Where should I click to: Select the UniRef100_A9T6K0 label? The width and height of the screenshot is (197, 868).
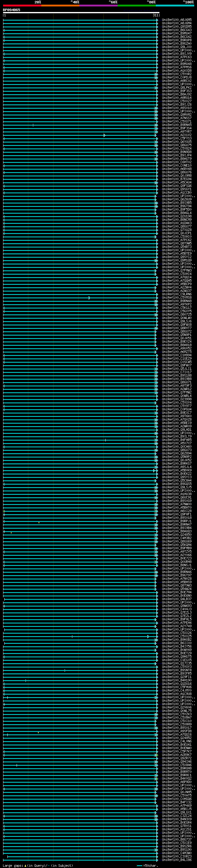pyautogui.click(x=177, y=416)
